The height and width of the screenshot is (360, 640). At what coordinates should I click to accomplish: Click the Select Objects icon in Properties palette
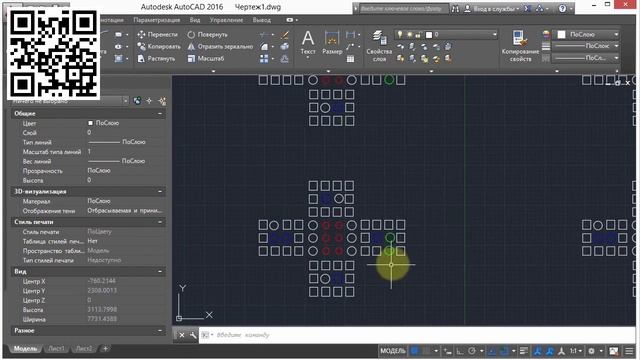(149, 100)
